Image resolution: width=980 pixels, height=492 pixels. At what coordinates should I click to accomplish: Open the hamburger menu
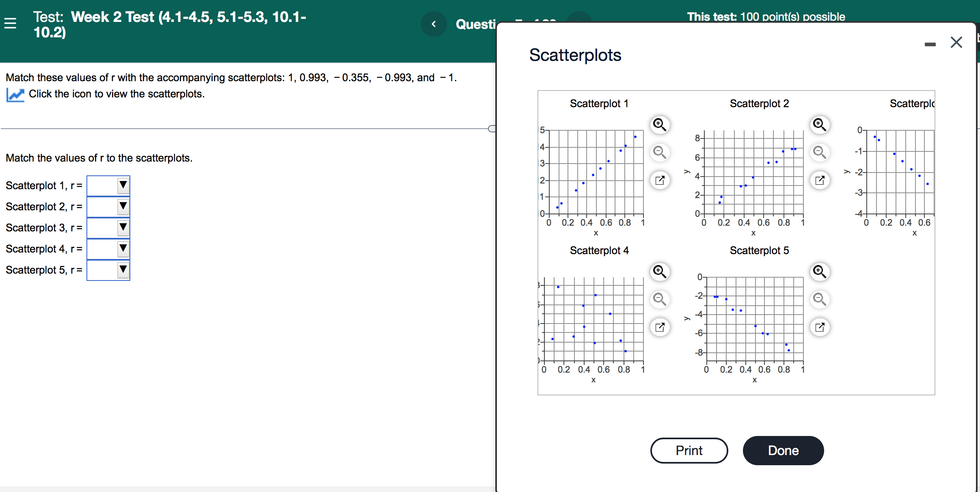click(10, 24)
